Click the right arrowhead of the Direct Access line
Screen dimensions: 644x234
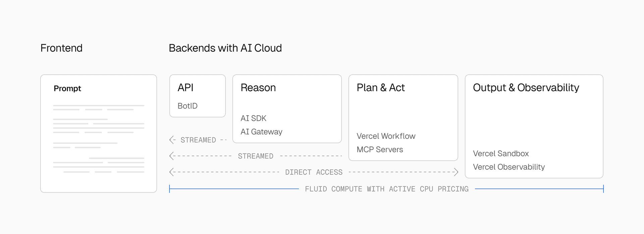coord(456,172)
